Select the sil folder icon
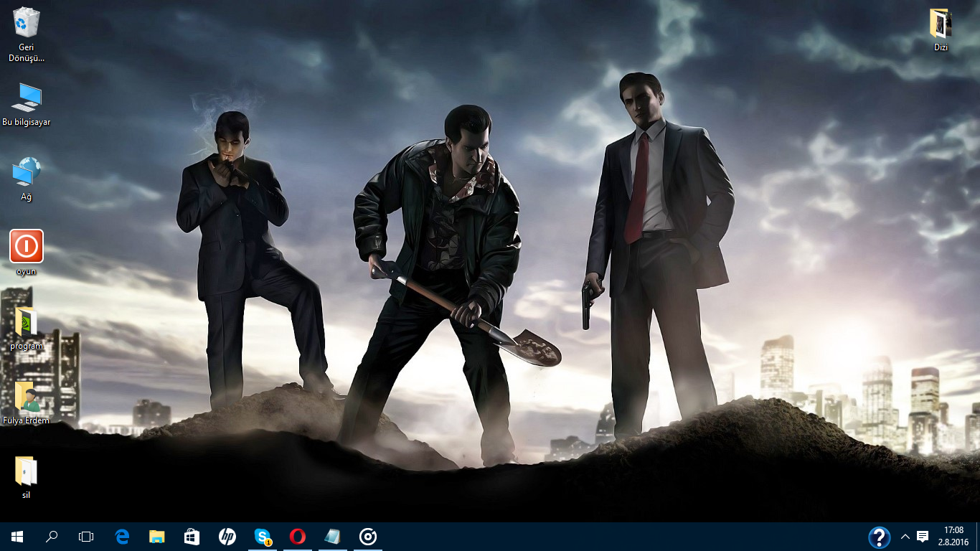This screenshot has width=980, height=551. point(27,477)
